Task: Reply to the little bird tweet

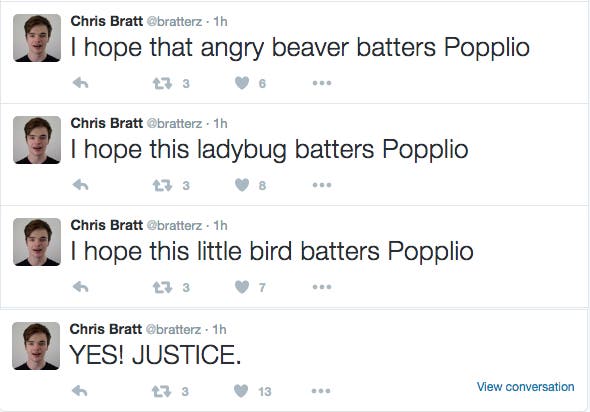Action: 80,287
